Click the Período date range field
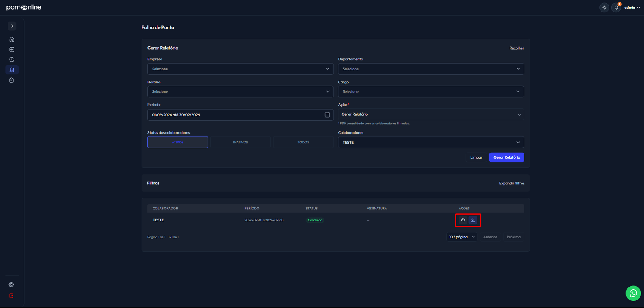This screenshot has height=308, width=644. (x=240, y=115)
